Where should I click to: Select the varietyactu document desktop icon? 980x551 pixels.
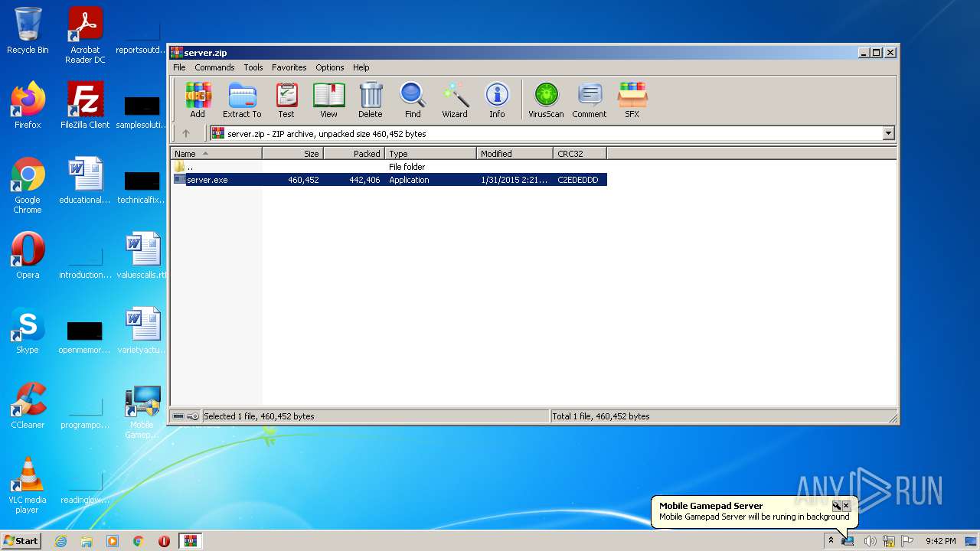142,331
